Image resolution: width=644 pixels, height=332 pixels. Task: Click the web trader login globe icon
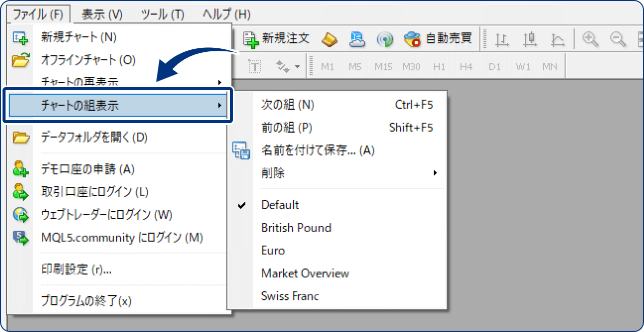tap(21, 215)
